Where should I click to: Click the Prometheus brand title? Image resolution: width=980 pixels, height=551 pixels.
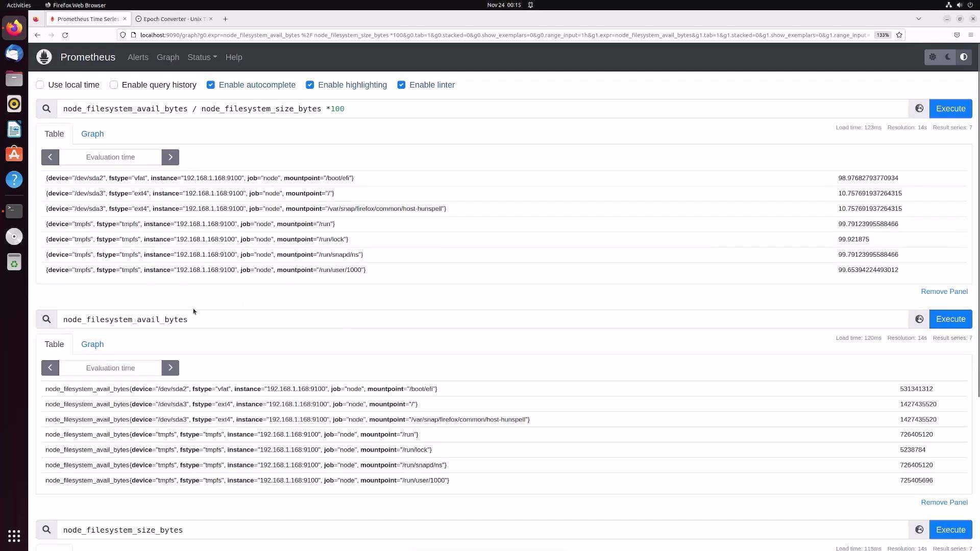[88, 57]
